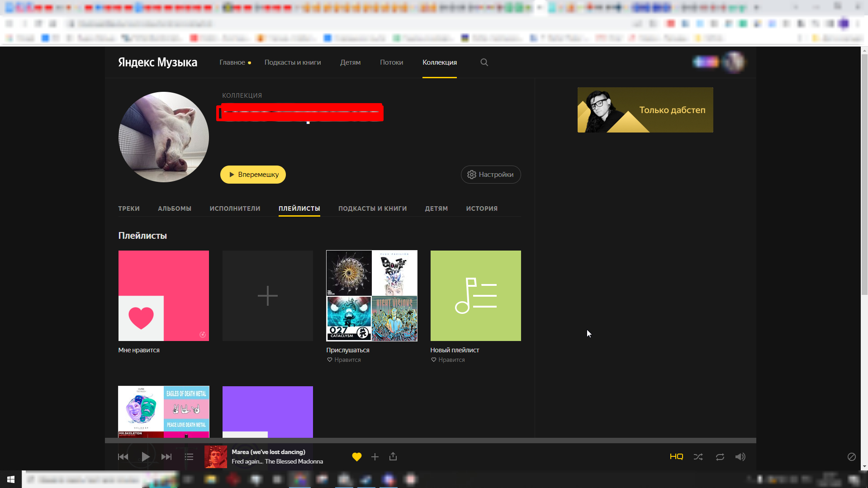868x488 pixels.
Task: Seek in the track progress bar
Action: 431,441
